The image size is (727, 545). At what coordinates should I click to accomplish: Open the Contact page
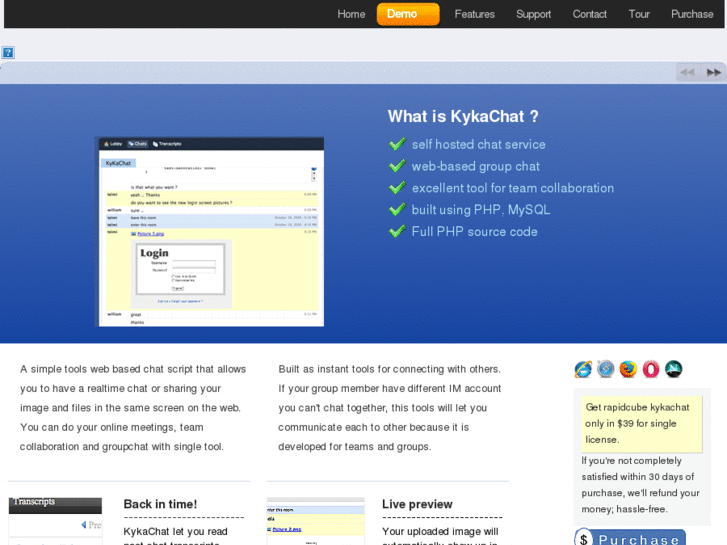point(589,14)
